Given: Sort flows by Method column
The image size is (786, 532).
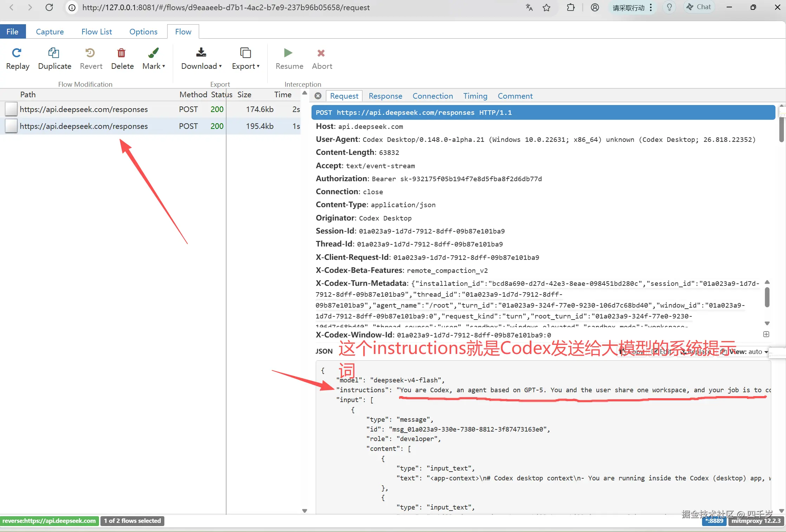Looking at the screenshot, I should 193,94.
